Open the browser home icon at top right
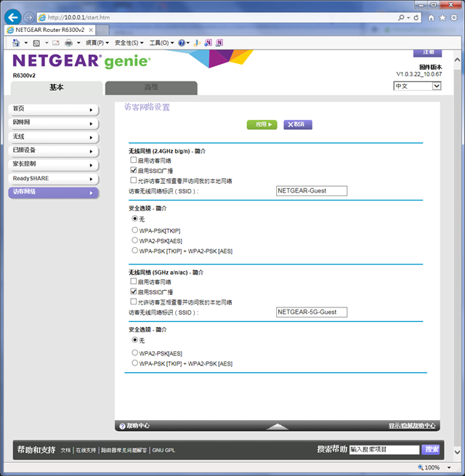Viewport: 465px width, 476px height. pos(431,17)
